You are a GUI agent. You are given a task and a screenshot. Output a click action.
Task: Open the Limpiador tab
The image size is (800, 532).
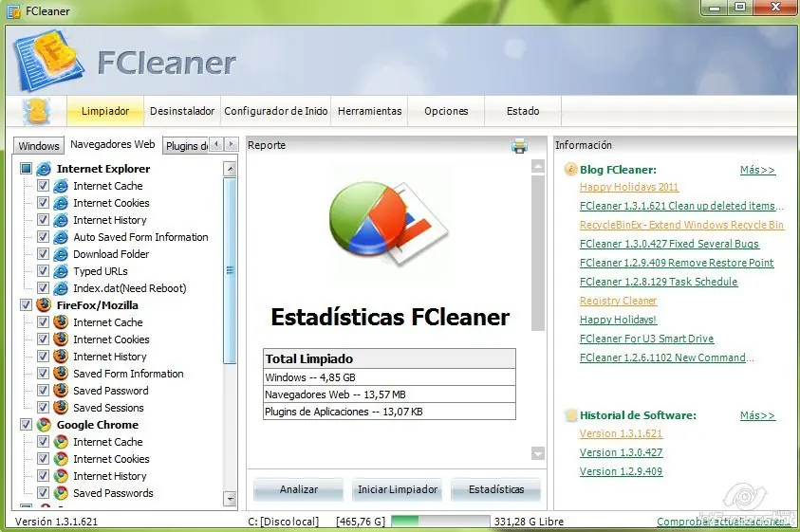click(x=105, y=111)
